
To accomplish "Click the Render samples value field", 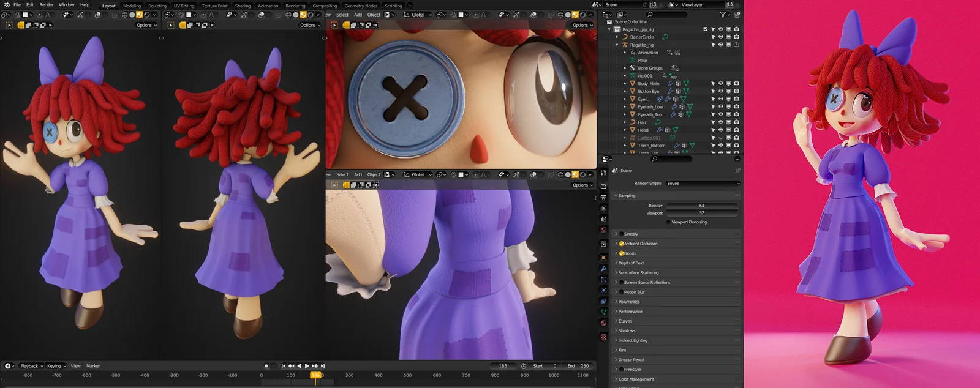I will tap(701, 206).
